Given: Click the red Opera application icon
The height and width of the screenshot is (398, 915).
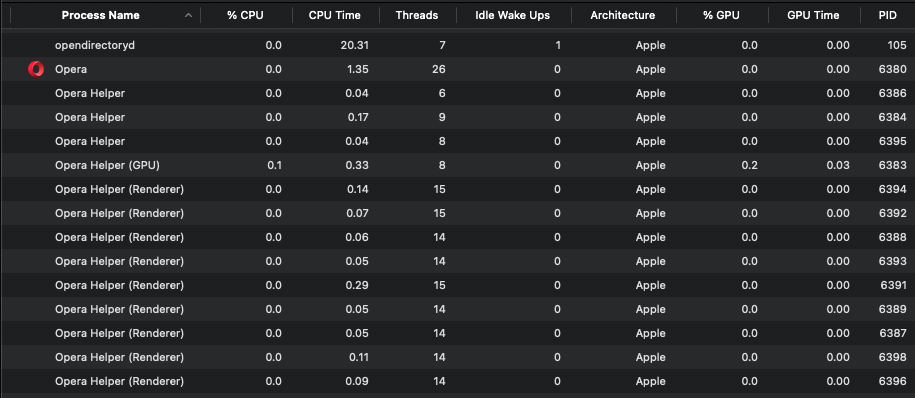Looking at the screenshot, I should pyautogui.click(x=36, y=69).
